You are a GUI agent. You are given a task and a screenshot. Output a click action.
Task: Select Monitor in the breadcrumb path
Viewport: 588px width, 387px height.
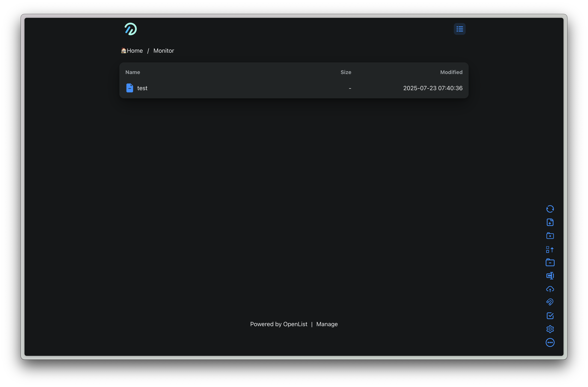point(164,51)
